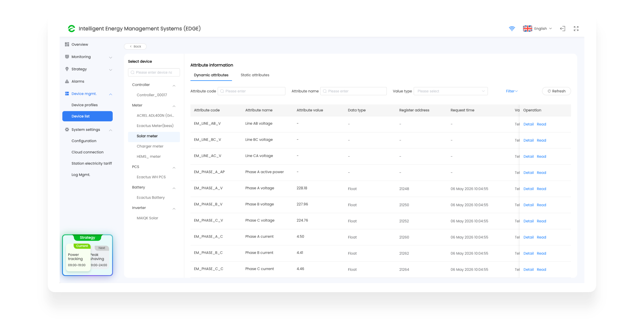Image resolution: width=644 pixels, height=322 pixels.
Task: Open Detail for EM_PHASE_A_AP row
Action: [528, 173]
